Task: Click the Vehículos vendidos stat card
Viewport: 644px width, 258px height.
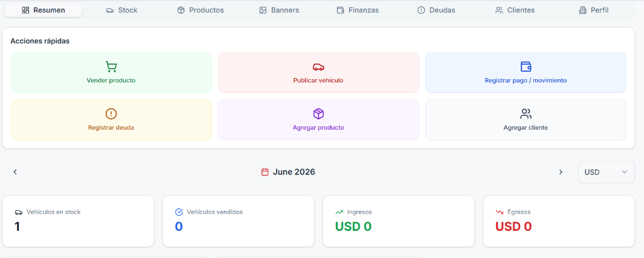Action: 238,221
